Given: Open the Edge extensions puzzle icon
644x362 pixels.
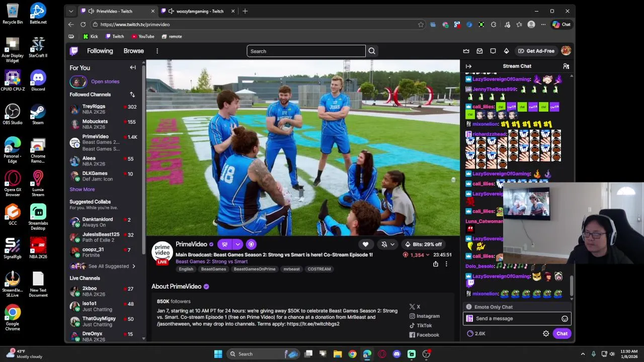Looking at the screenshot, I should (x=494, y=24).
